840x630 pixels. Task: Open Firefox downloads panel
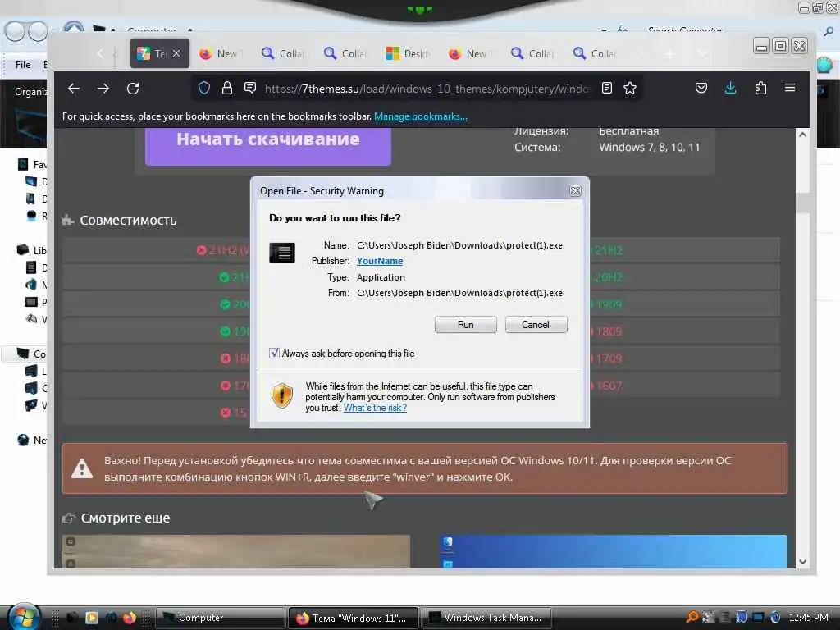pyautogui.click(x=730, y=88)
